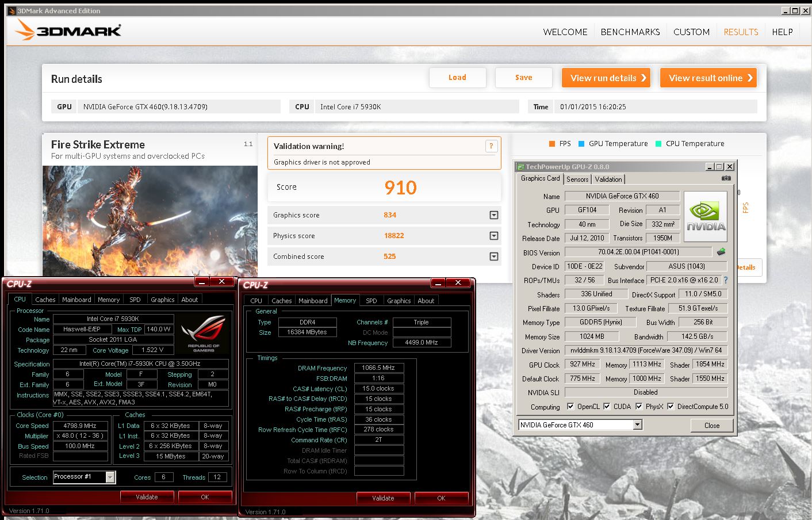Click GPU-Z title bar icon
Image resolution: width=812 pixels, height=520 pixels.
[520, 167]
